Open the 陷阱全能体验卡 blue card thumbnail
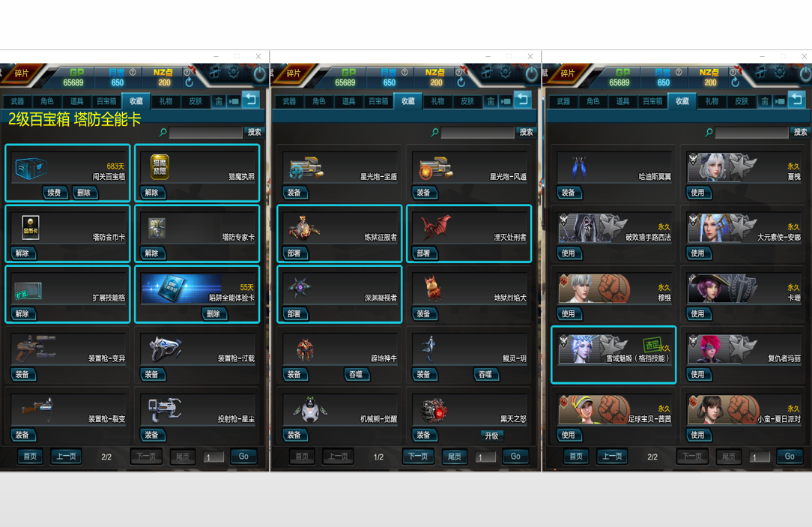Viewport: 812px width, 527px height. (181, 289)
